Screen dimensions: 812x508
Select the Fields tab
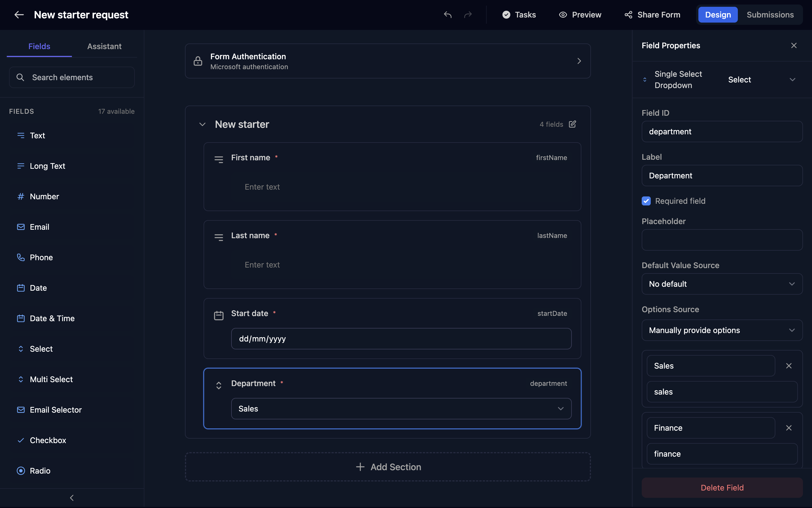(x=39, y=46)
